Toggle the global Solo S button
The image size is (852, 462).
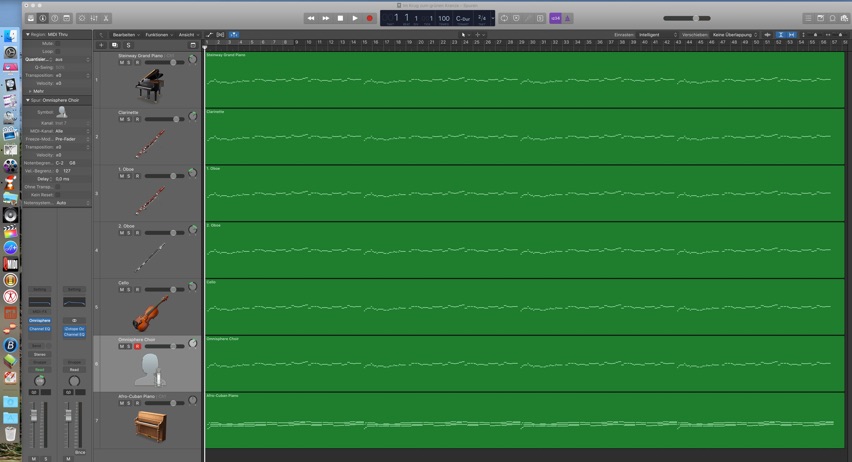[128, 45]
